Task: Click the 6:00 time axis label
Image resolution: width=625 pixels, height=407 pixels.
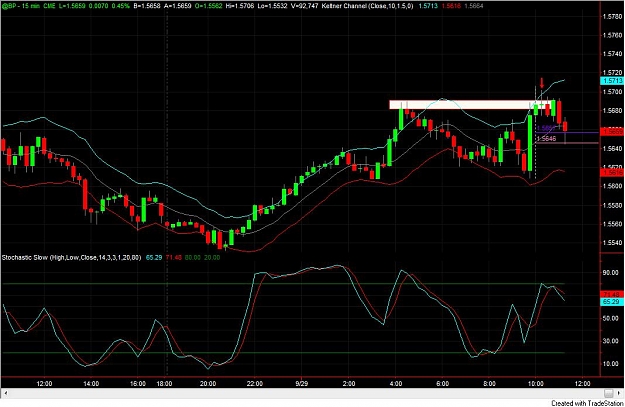Action: click(442, 384)
